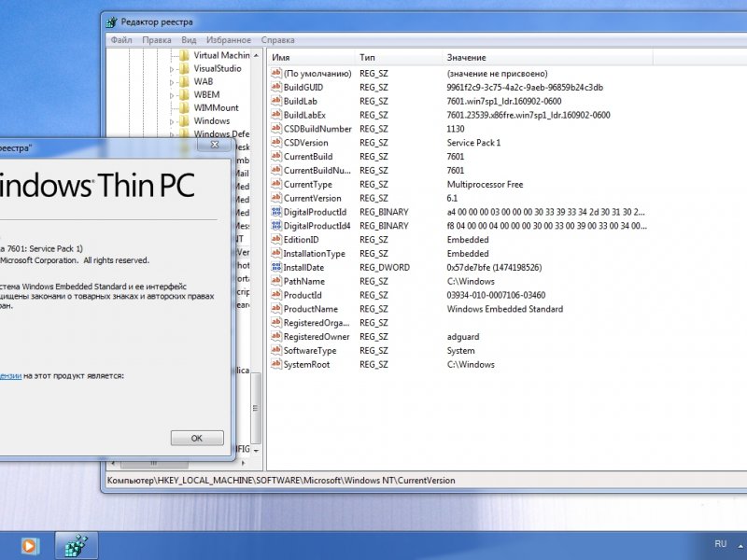
Task: Sort by the Имя column header
Action: pyautogui.click(x=310, y=57)
